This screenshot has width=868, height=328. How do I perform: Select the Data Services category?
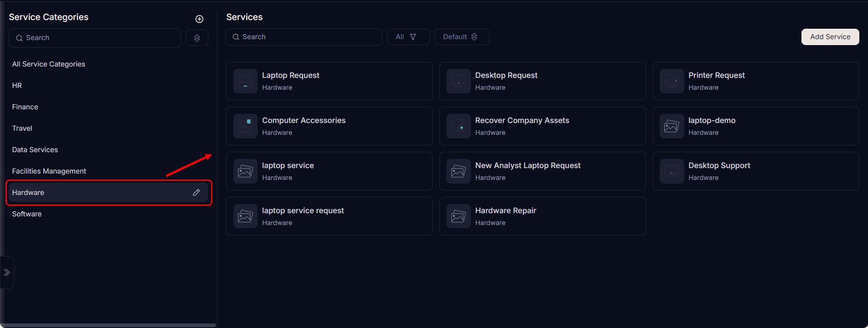[35, 150]
